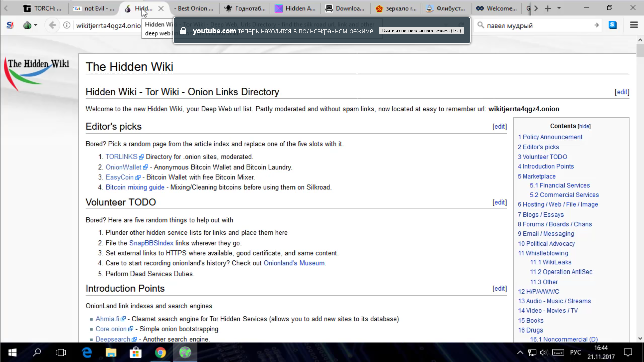
Task: Open the Tor onion button menu
Action: tap(30, 25)
